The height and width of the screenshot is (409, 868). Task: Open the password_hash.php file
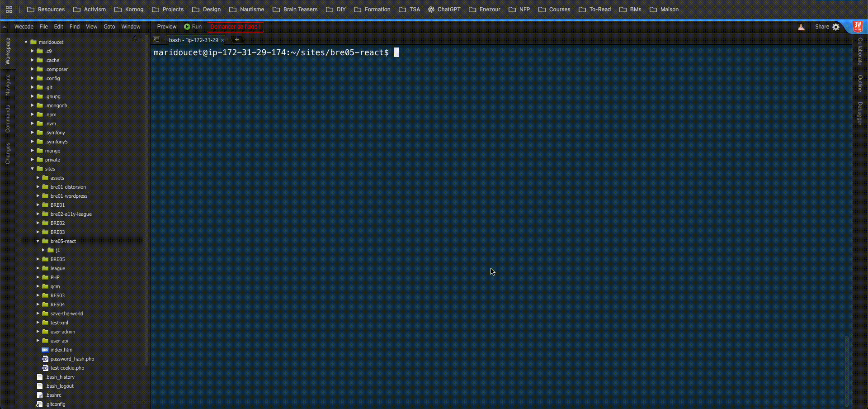(72, 359)
